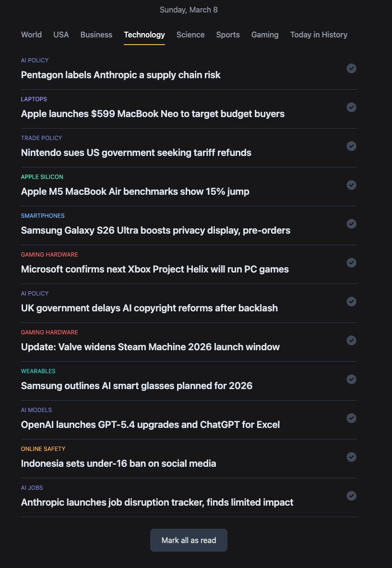Select the checkmark beside the M5 MacBook article
The width and height of the screenshot is (392, 568).
pyautogui.click(x=352, y=185)
